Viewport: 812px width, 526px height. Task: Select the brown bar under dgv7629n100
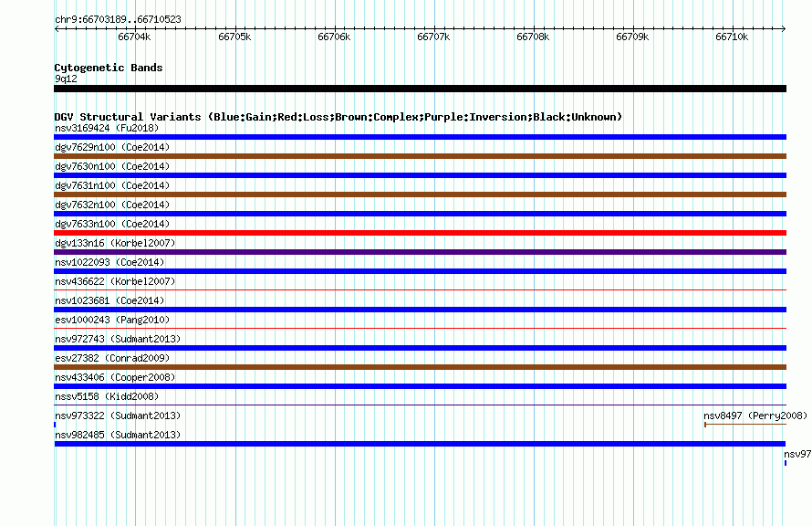420,156
